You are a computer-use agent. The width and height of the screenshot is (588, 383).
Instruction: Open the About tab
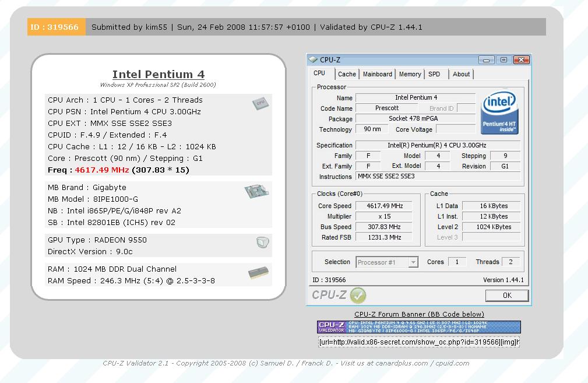tap(461, 74)
